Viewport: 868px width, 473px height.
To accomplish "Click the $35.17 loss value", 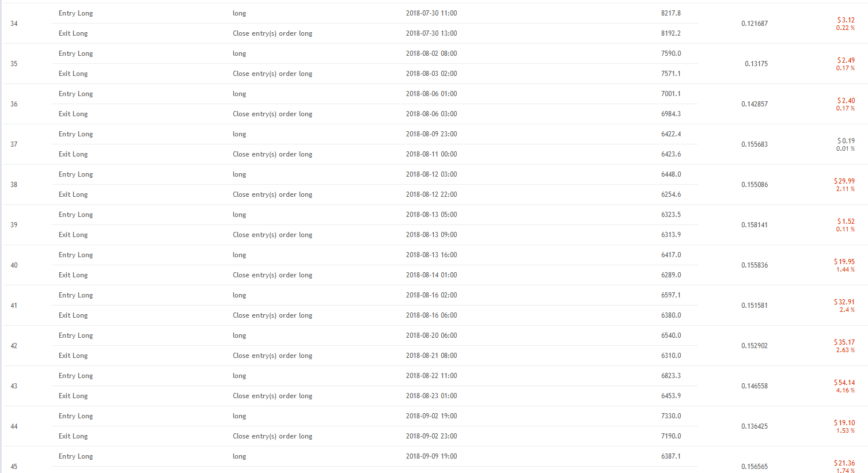I will click(x=844, y=342).
